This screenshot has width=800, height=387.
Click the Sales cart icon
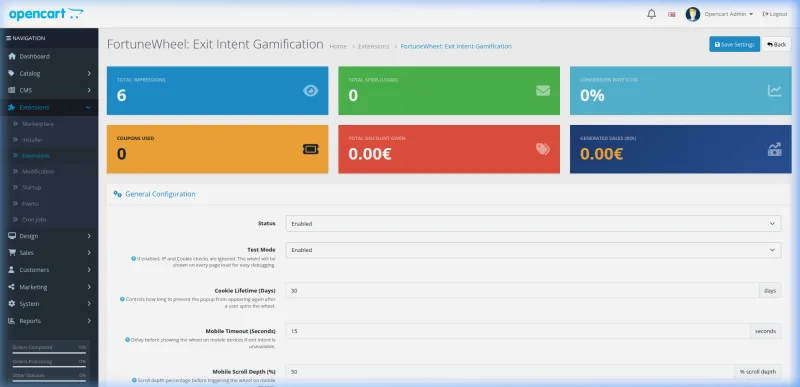coord(12,253)
